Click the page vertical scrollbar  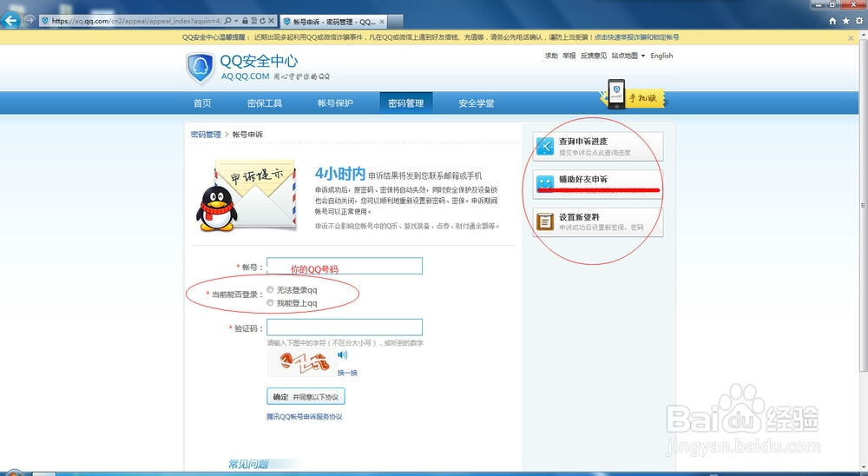point(863,205)
